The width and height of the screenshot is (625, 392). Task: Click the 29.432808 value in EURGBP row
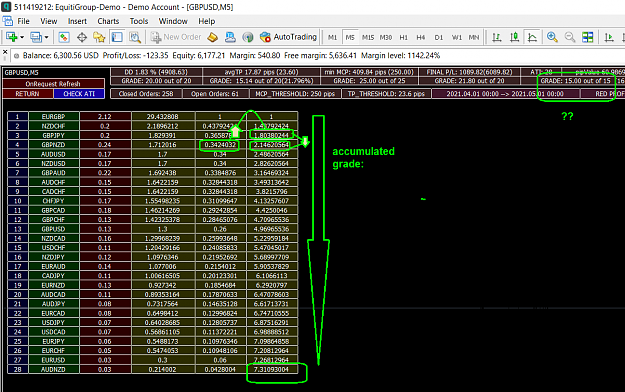(x=163, y=116)
